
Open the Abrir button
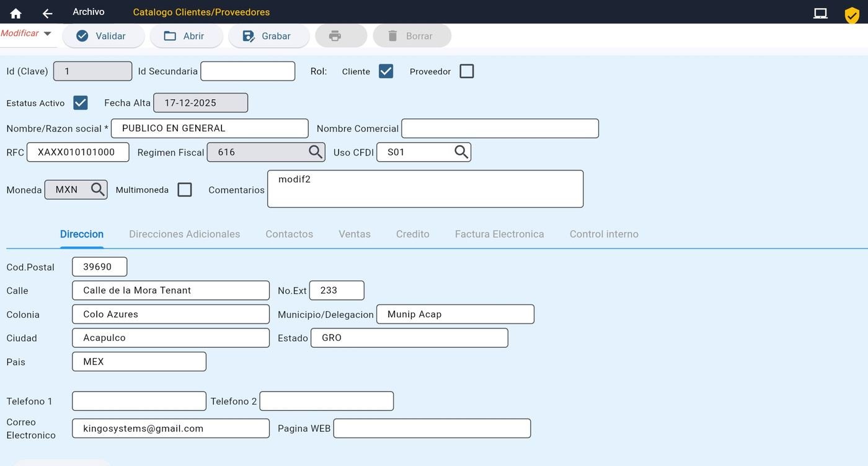[x=187, y=36]
